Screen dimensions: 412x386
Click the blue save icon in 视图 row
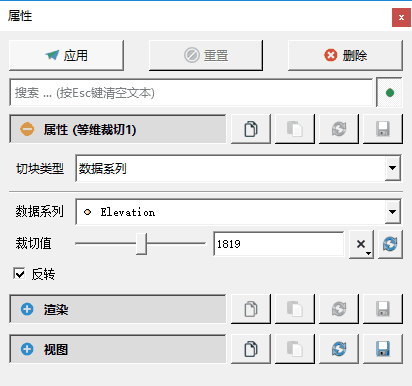[x=383, y=349]
